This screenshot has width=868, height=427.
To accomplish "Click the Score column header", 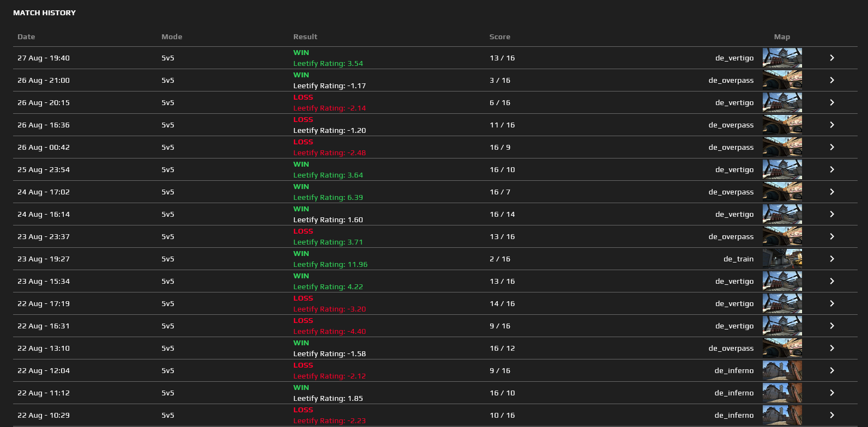I will point(500,36).
